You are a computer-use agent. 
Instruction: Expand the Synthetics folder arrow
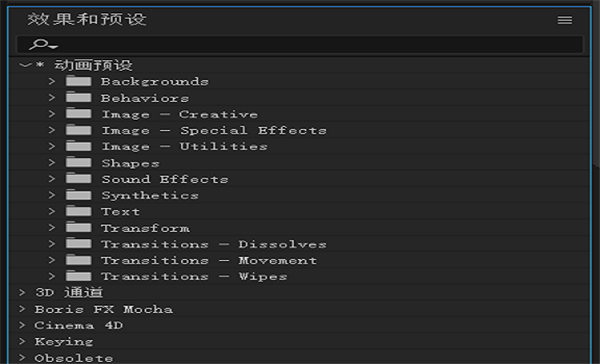(x=52, y=195)
